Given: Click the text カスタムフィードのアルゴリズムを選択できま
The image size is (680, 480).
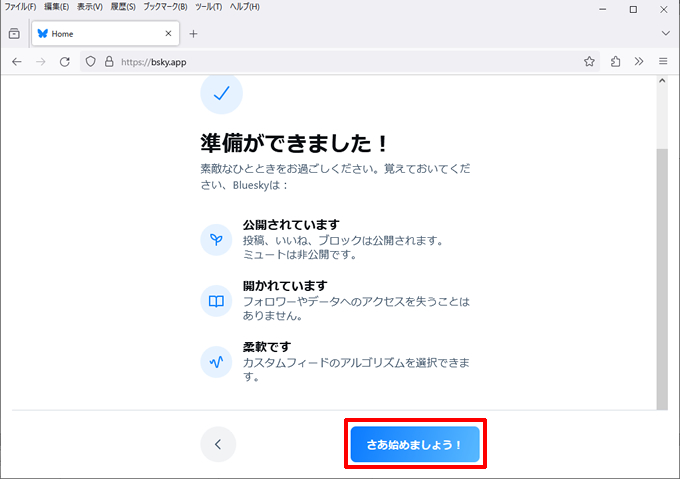Looking at the screenshot, I should click(356, 362).
